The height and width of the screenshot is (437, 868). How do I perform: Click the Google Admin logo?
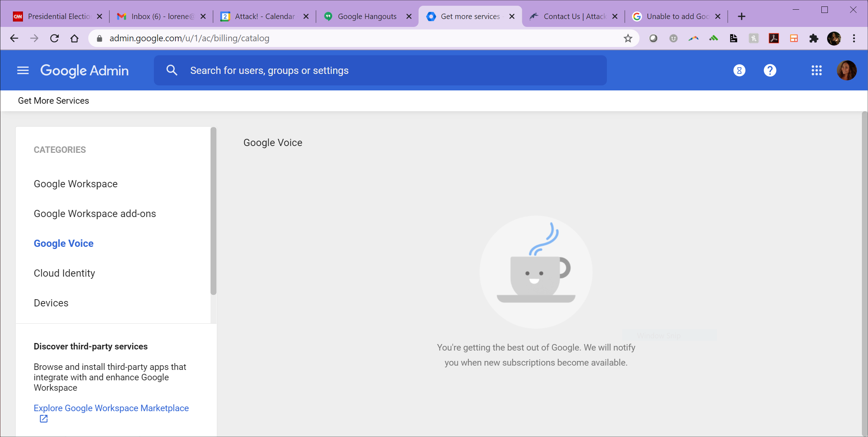[x=84, y=70]
